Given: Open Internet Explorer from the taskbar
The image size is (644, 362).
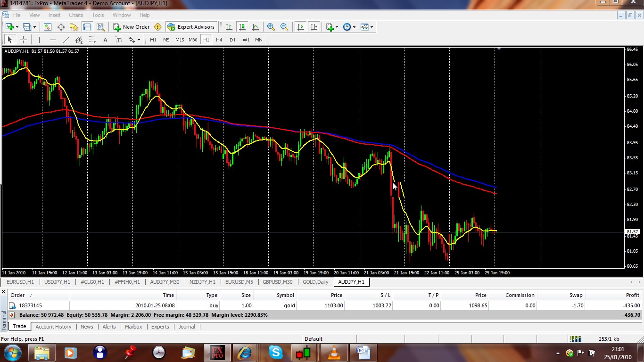Looking at the screenshot, I should 245,353.
